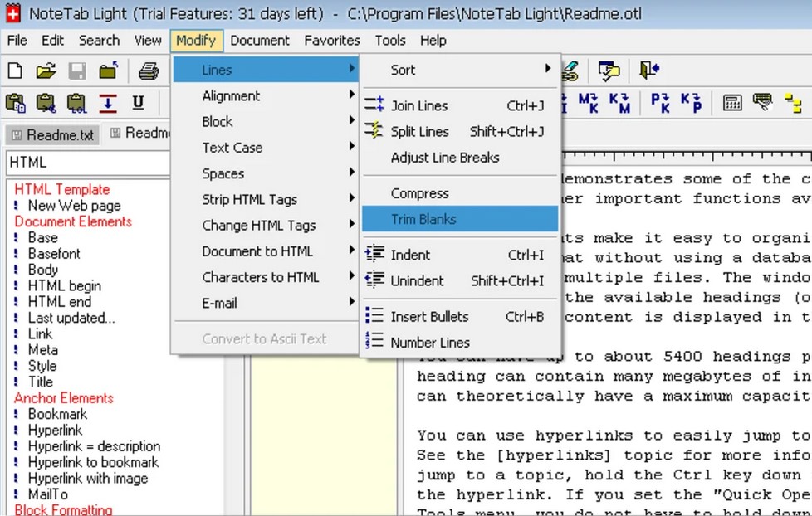The image size is (812, 516).
Task: Expand the Sort submenu
Action: pos(460,70)
